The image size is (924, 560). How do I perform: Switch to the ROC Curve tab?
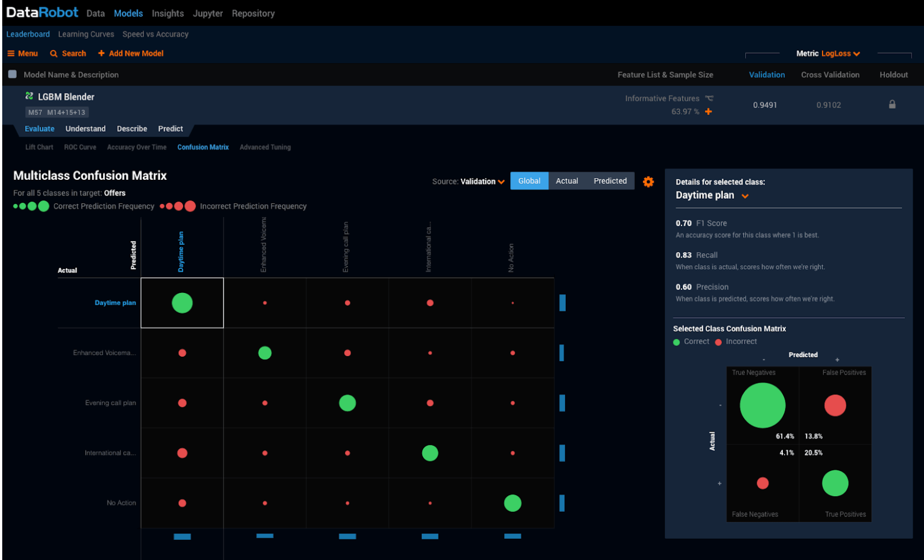80,147
